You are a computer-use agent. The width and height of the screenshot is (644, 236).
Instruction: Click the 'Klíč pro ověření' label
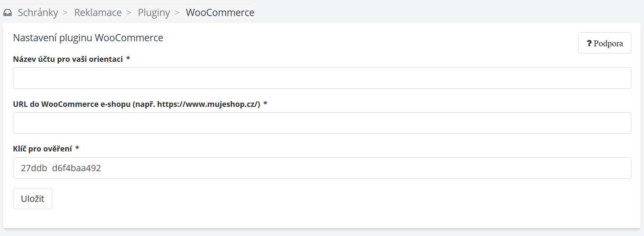tap(42, 149)
